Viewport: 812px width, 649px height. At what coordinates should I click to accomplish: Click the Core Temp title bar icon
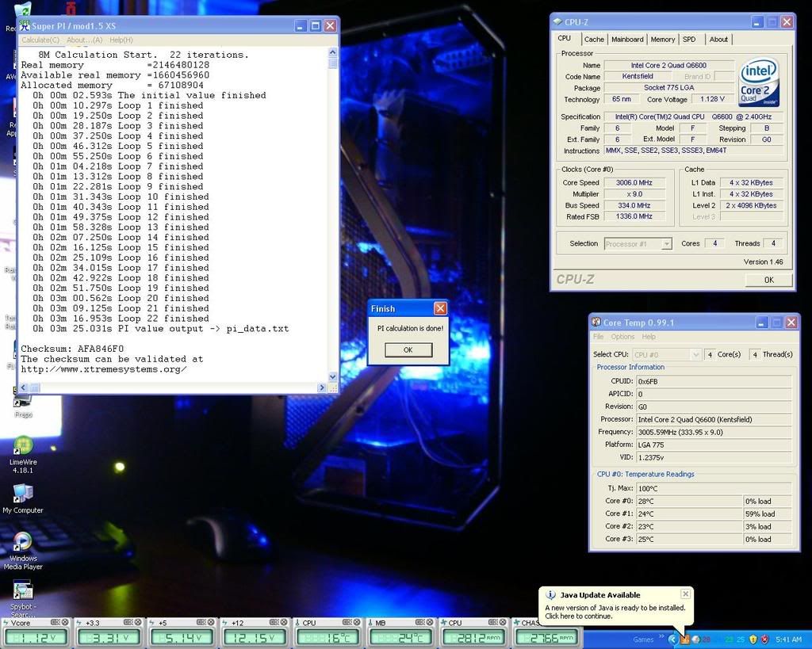[596, 323]
